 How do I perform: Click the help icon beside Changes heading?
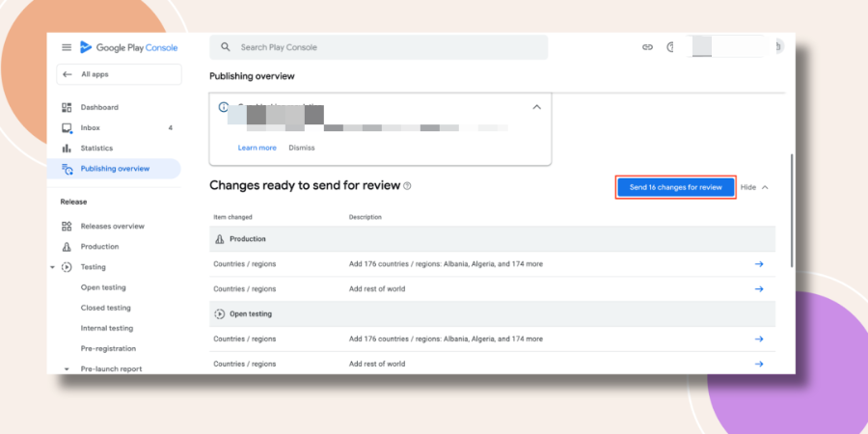(x=407, y=186)
